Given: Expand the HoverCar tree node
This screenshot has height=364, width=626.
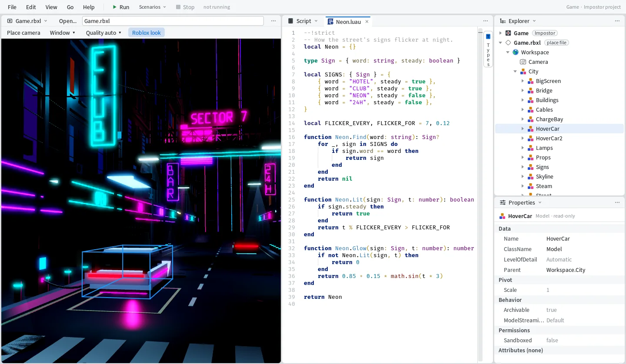Looking at the screenshot, I should coord(523,129).
